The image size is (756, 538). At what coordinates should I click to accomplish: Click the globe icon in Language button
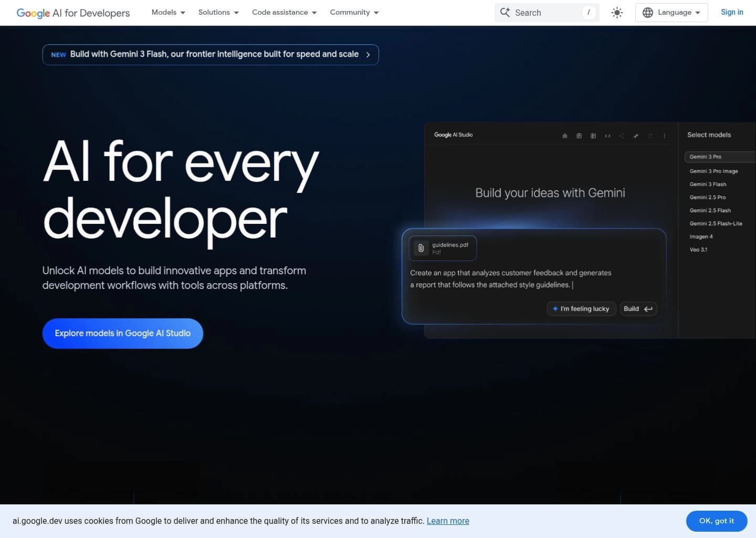[648, 13]
